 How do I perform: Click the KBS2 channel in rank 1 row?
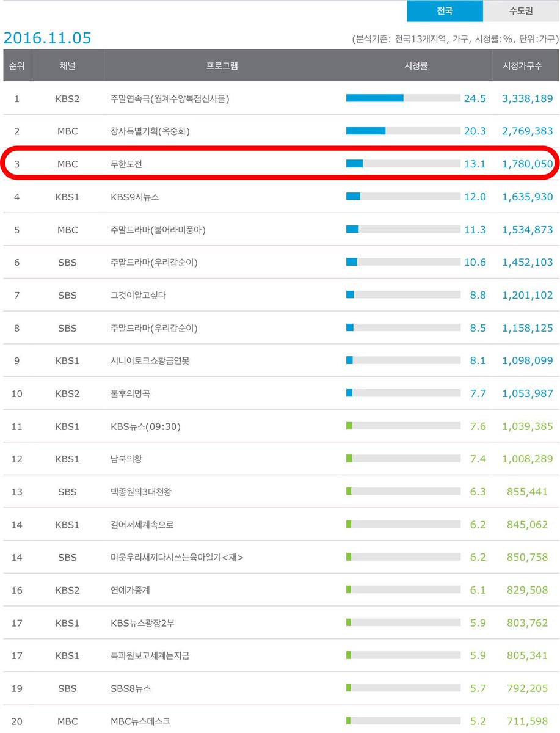click(67, 98)
